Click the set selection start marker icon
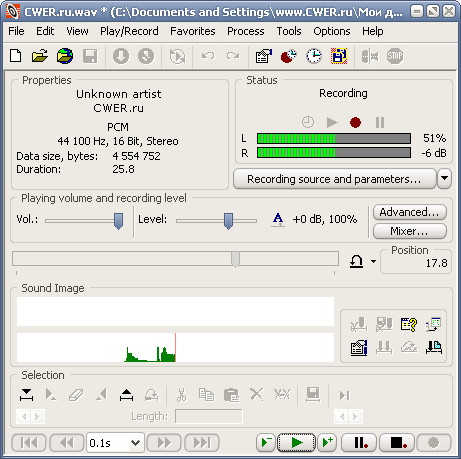This screenshot has width=461, height=459. (x=26, y=395)
